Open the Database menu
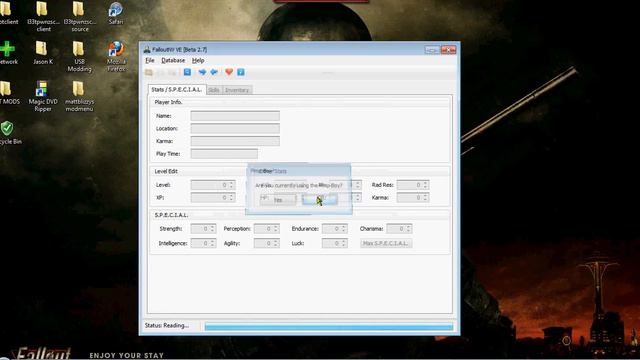 (x=173, y=60)
